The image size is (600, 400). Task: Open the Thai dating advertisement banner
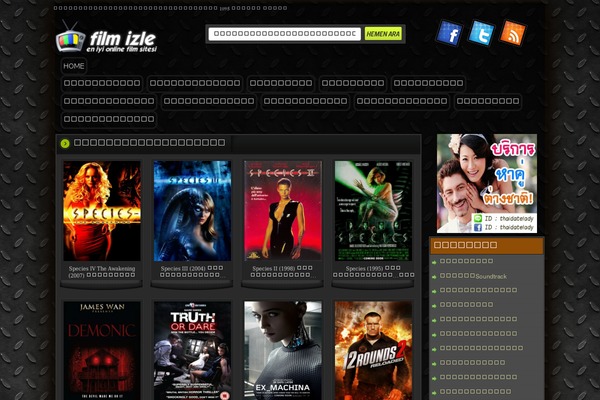487,183
